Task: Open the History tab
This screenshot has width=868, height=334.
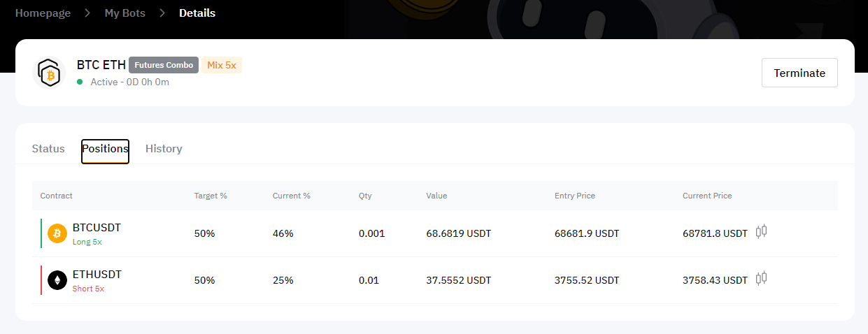Action: (164, 149)
